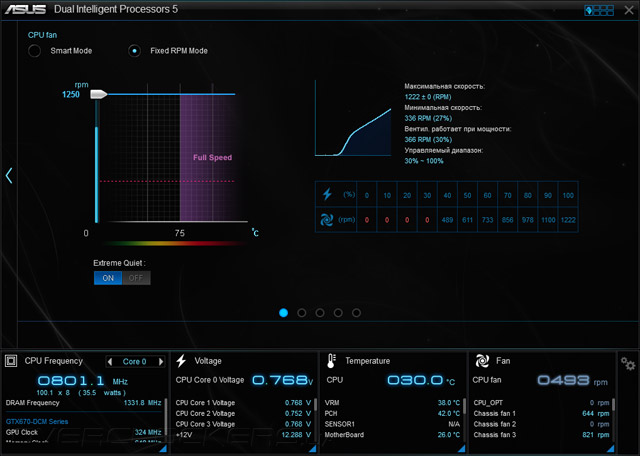This screenshot has width=640, height=456.
Task: Click the 0.768 V core voltage reading
Action: click(x=280, y=380)
